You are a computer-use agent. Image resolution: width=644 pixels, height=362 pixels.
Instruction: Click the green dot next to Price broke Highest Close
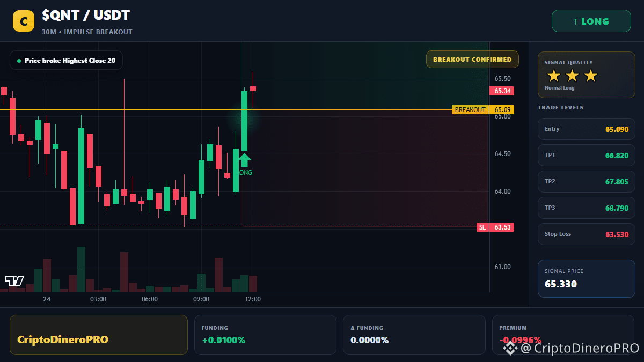coord(19,61)
